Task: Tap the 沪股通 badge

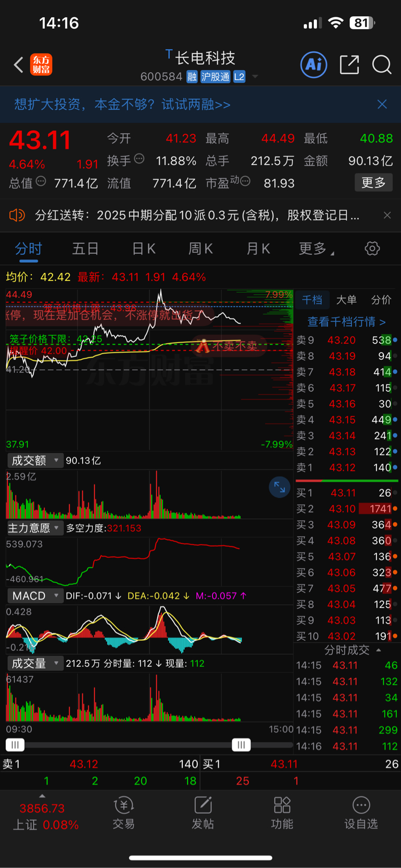Action: (215, 77)
